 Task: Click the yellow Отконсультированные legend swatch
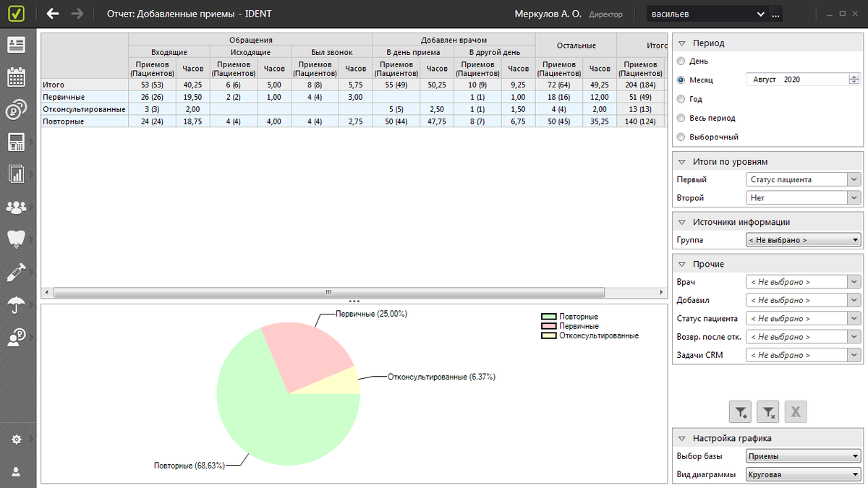tap(549, 335)
